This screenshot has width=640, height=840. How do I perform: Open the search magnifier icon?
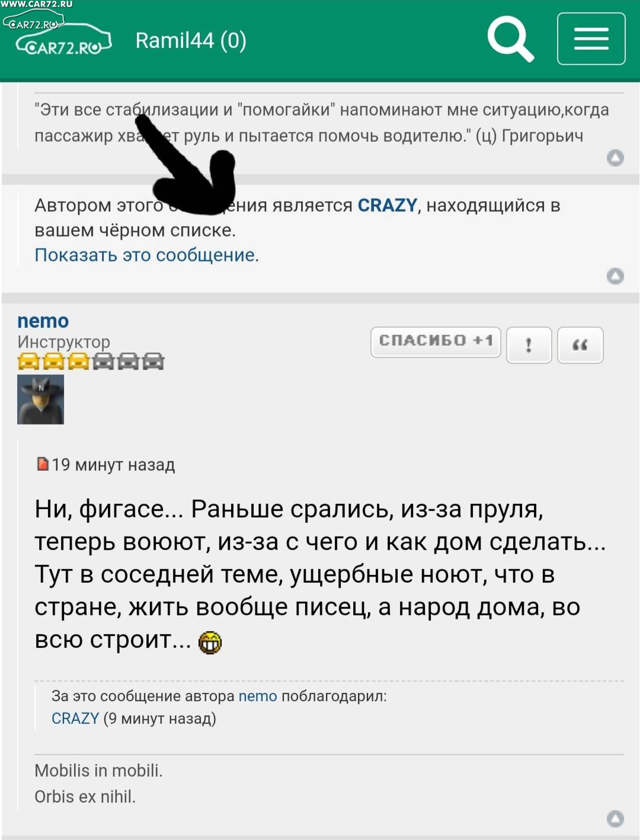click(x=511, y=39)
